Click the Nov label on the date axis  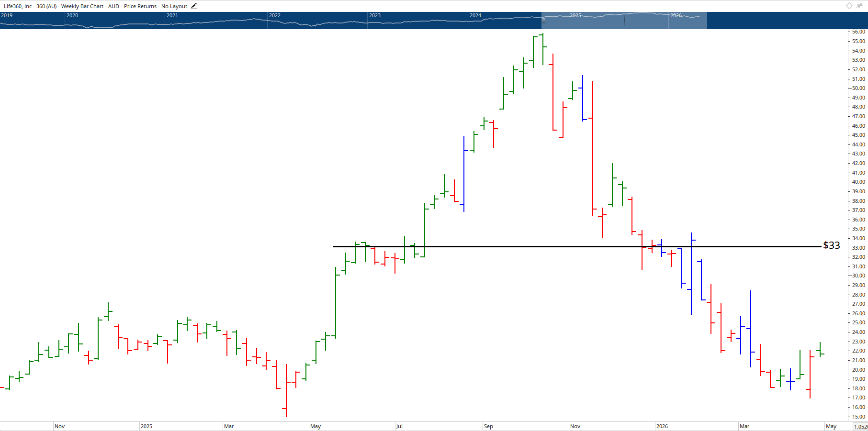pyautogui.click(x=60, y=426)
